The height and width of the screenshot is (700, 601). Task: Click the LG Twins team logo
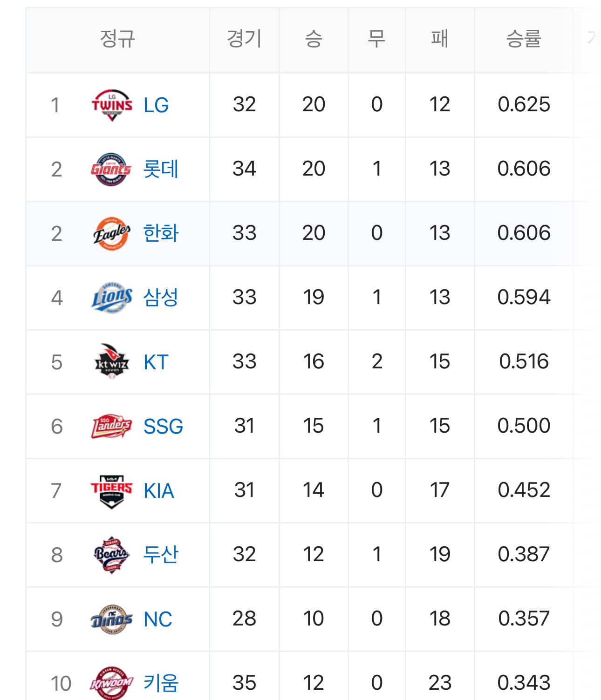112,105
